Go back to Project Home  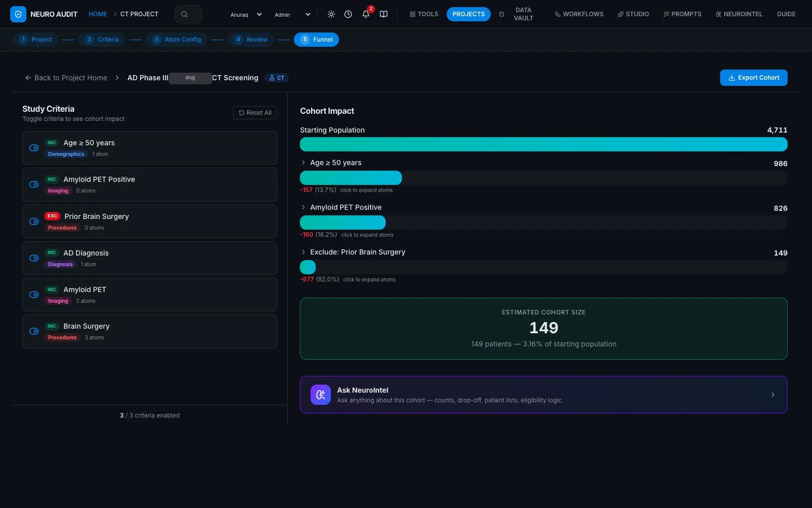(x=66, y=78)
